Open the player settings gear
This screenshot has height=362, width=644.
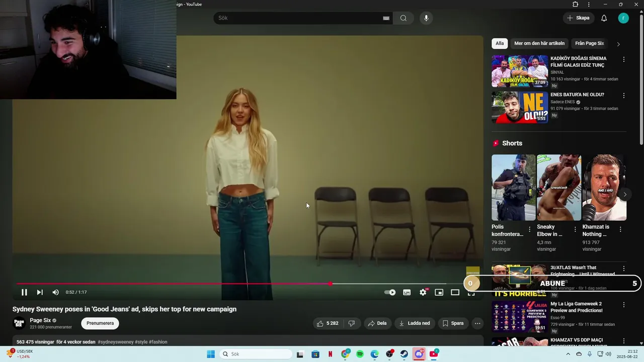pyautogui.click(x=423, y=292)
